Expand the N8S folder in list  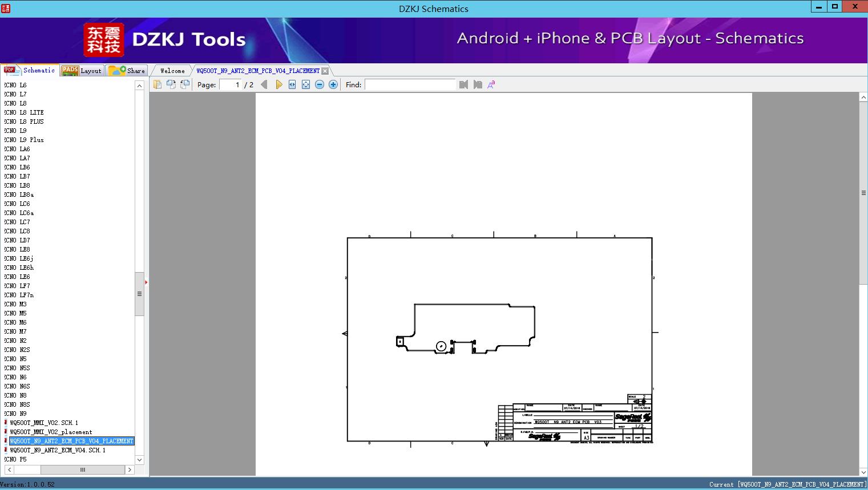click(x=25, y=404)
